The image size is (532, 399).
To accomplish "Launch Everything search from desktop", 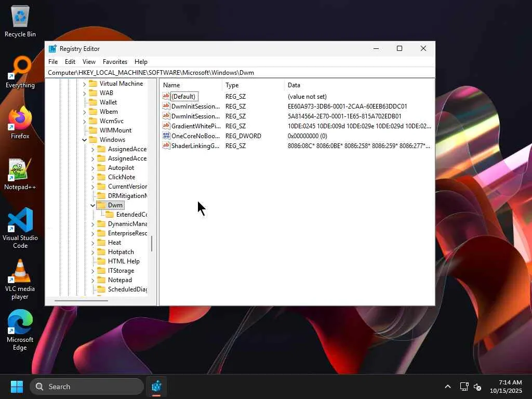I will (20, 72).
